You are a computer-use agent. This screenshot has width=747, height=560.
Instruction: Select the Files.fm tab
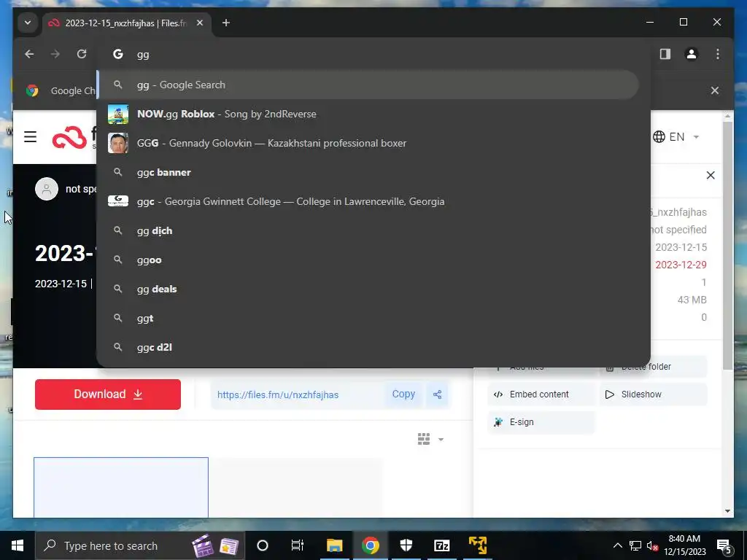pos(127,23)
